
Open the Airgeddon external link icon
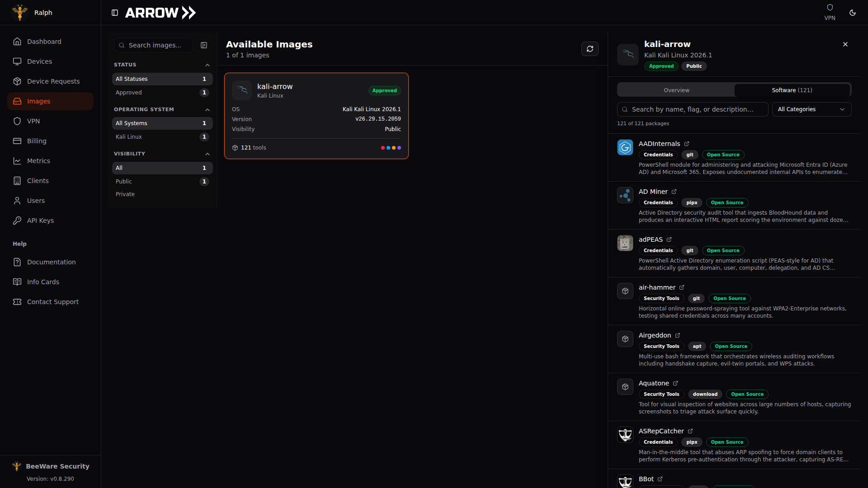tap(677, 335)
